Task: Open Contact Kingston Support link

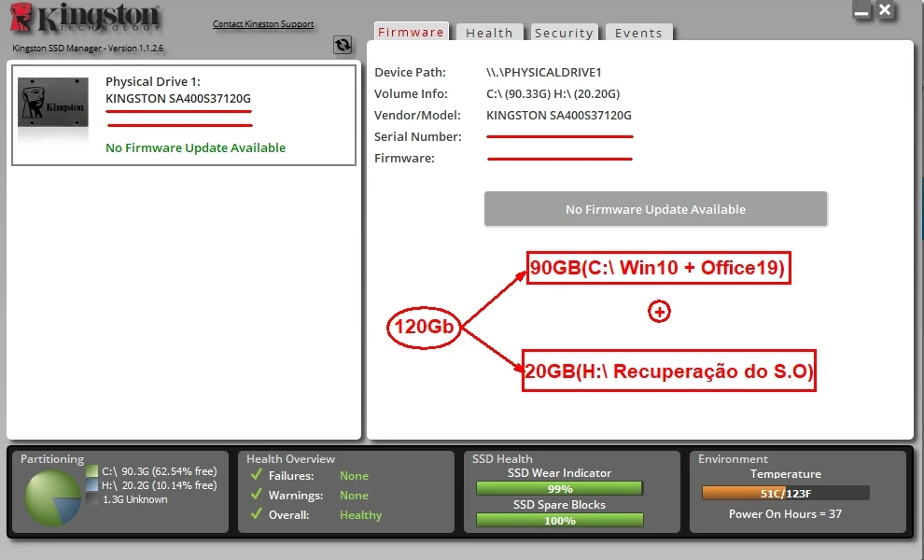Action: pyautogui.click(x=263, y=24)
